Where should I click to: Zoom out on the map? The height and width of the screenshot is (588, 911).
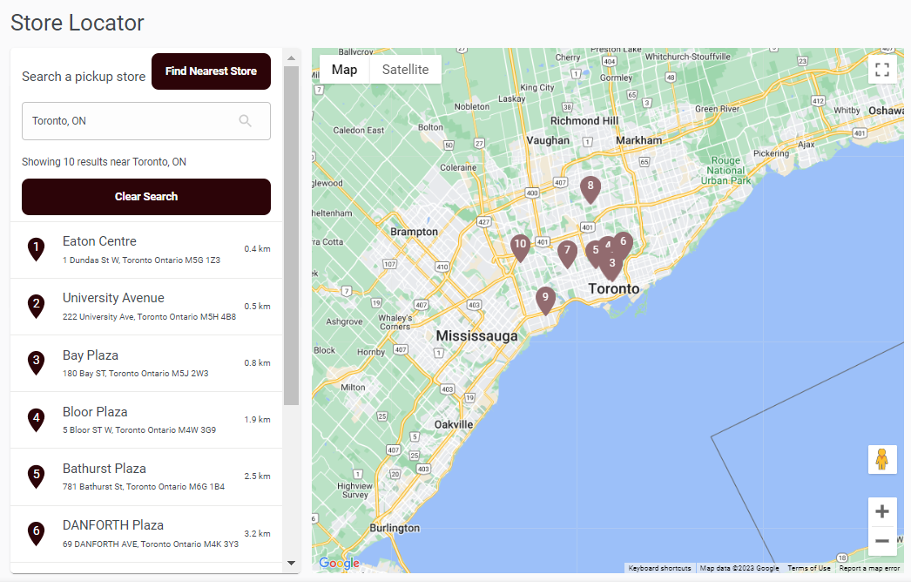coord(882,540)
